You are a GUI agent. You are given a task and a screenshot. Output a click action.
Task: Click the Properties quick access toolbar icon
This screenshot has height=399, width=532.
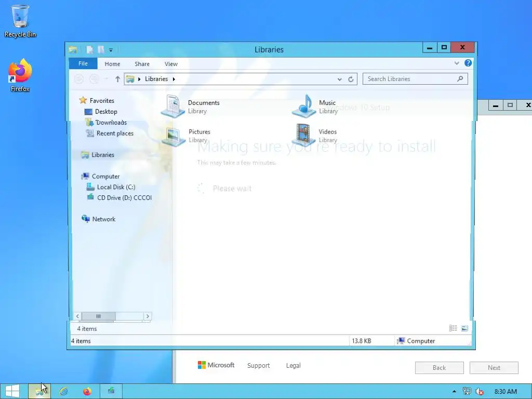89,50
